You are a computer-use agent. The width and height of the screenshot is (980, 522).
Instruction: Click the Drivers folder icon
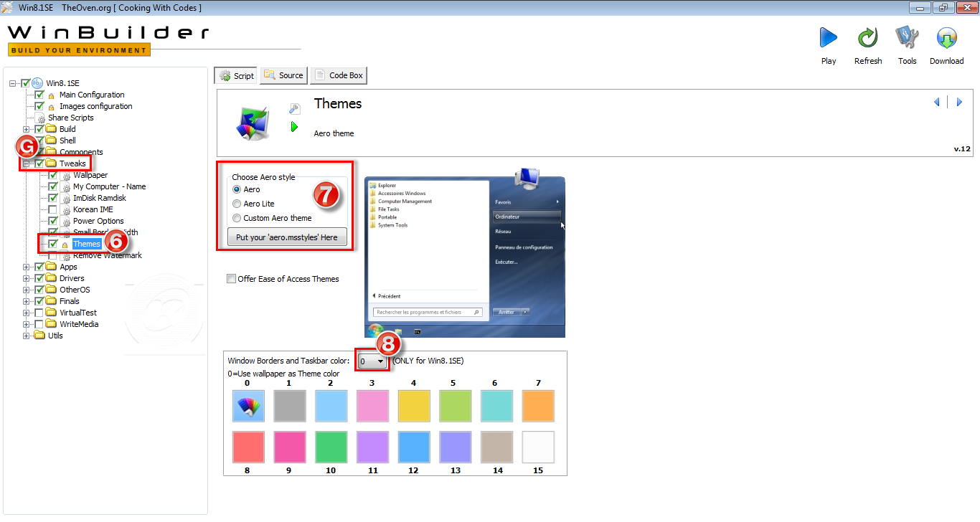pyautogui.click(x=51, y=278)
